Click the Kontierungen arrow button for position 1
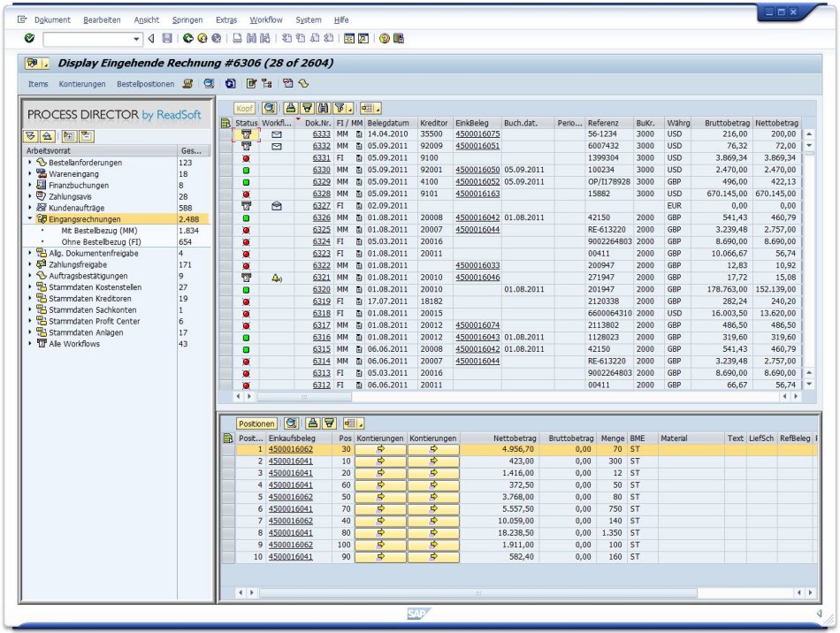840x633 pixels. pyautogui.click(x=380, y=449)
